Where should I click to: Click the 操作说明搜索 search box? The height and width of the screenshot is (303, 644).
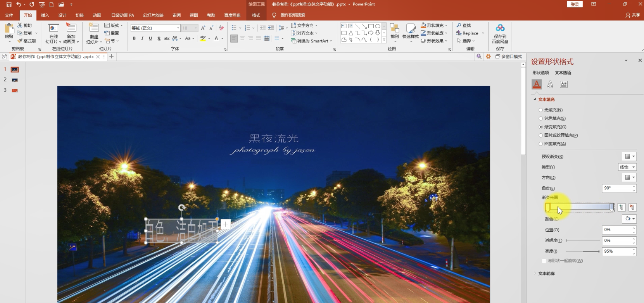(x=293, y=15)
